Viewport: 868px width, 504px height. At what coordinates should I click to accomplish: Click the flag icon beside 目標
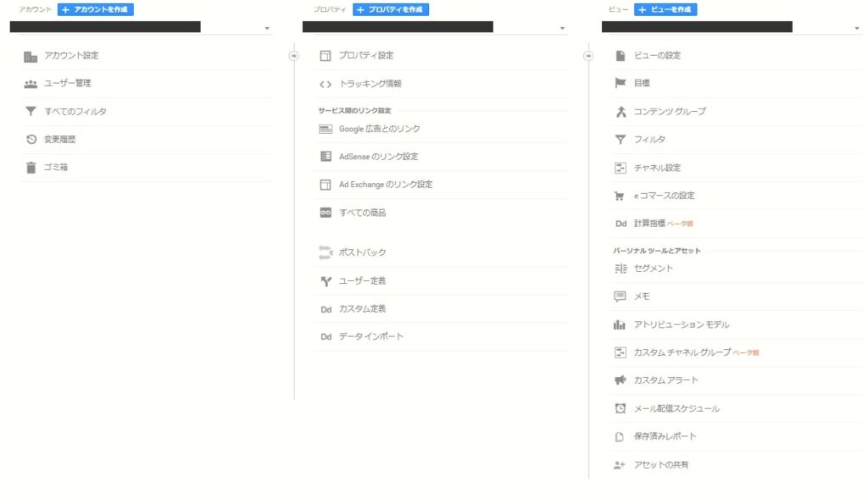[620, 83]
